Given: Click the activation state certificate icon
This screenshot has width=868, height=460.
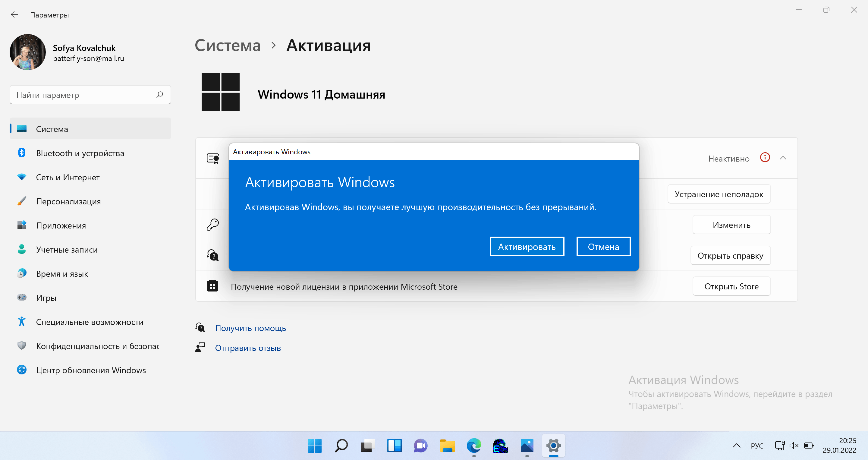Looking at the screenshot, I should (213, 158).
